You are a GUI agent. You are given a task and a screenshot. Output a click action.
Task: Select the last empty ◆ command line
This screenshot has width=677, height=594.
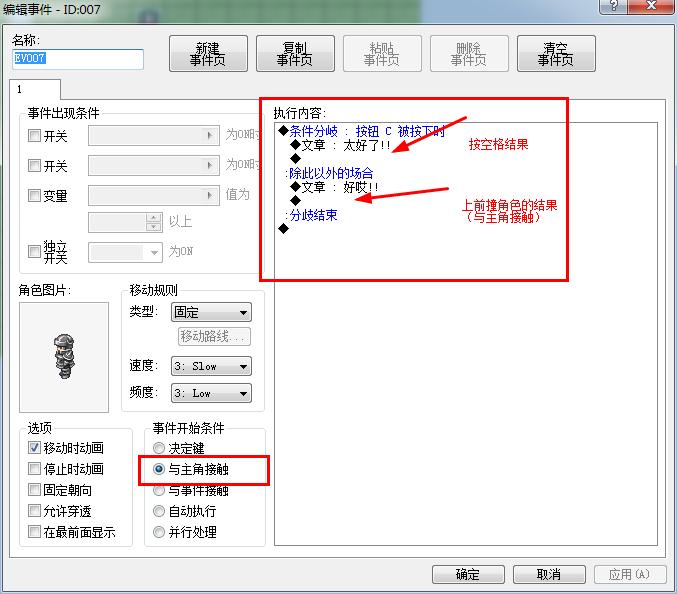click(284, 228)
